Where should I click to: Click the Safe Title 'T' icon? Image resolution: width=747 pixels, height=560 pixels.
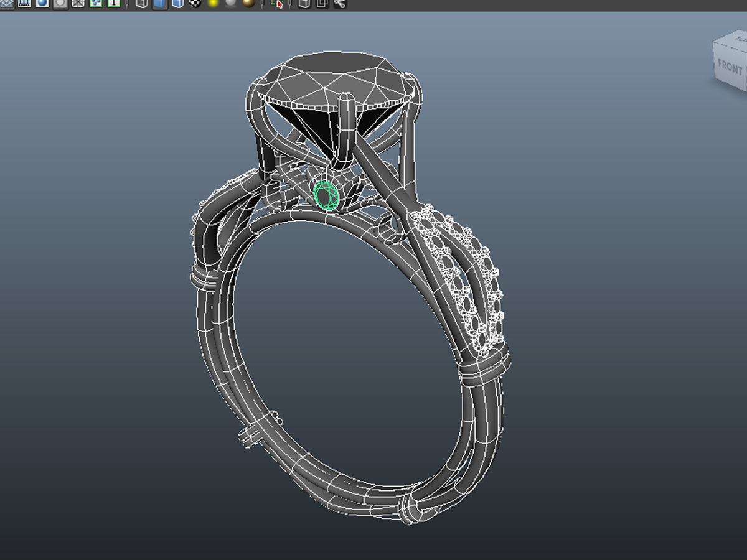(114, 3)
